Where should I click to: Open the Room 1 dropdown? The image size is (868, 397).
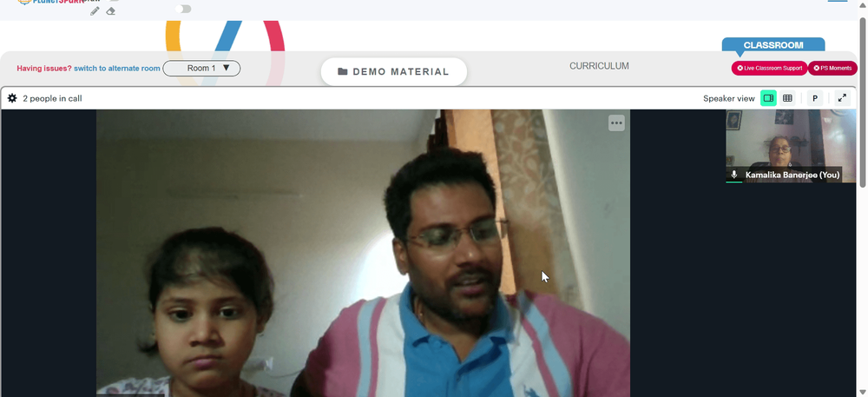coord(201,68)
